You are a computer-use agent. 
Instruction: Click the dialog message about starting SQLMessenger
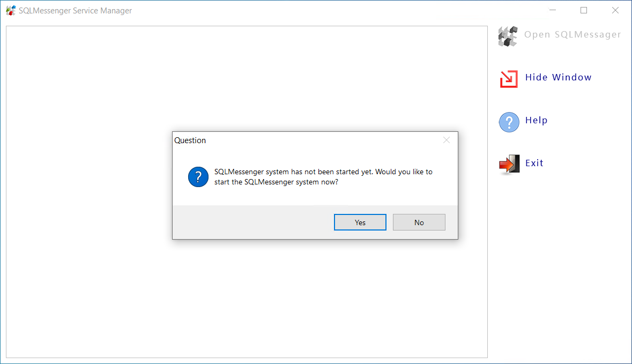(x=323, y=176)
